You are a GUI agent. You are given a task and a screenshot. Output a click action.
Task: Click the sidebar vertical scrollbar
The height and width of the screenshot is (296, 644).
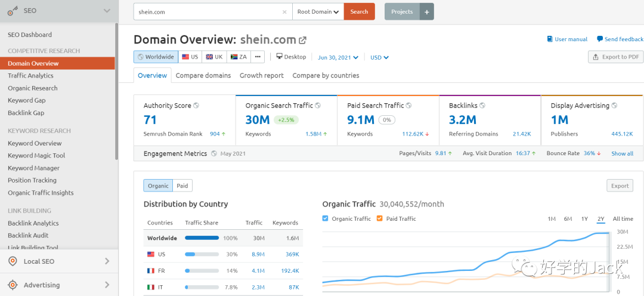(117, 91)
